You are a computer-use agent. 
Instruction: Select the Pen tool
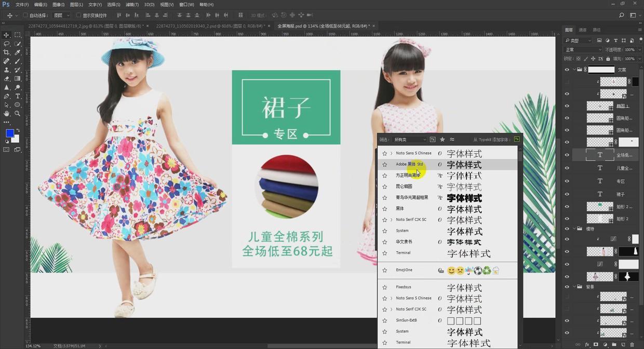point(7,96)
